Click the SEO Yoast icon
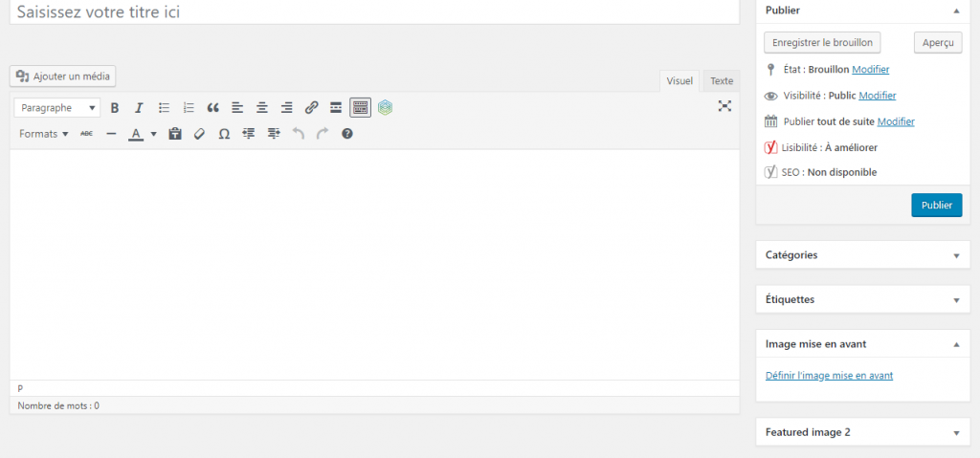Image resolution: width=980 pixels, height=458 pixels. pos(770,172)
